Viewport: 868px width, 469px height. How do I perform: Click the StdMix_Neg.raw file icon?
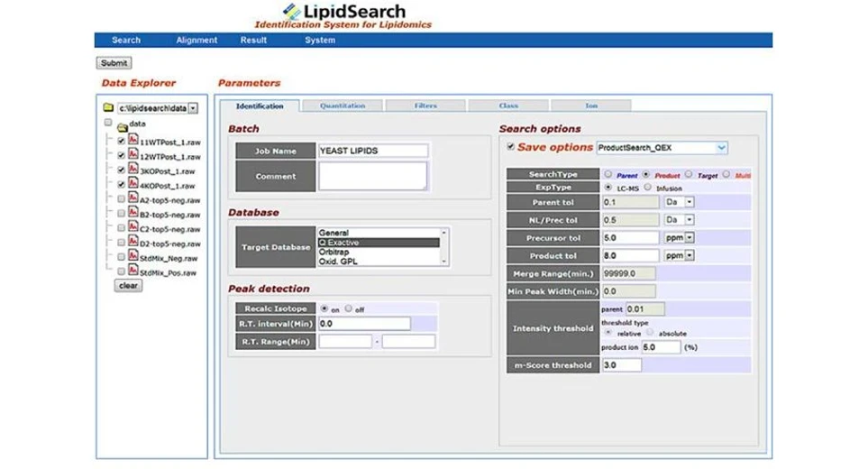point(132,254)
